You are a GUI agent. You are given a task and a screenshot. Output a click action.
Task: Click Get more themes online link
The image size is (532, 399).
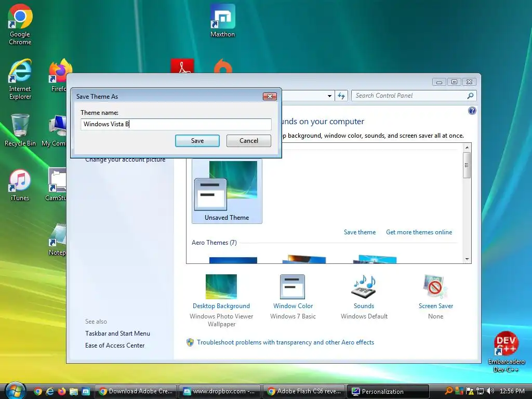(x=419, y=232)
